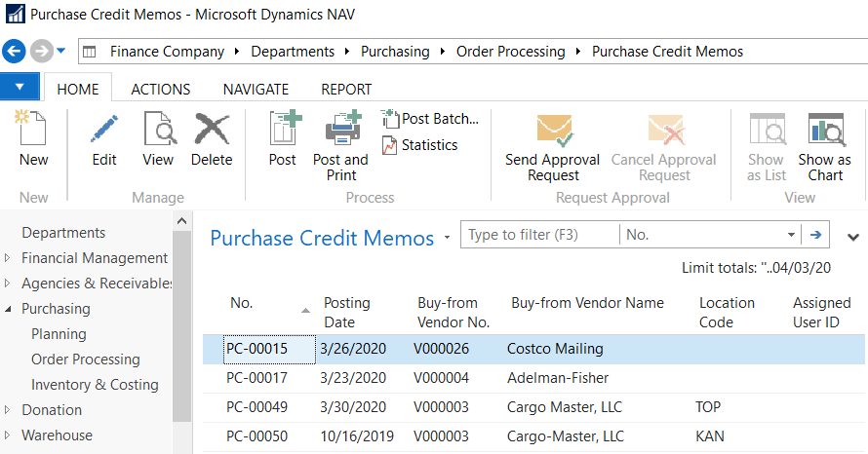
Task: Click the back navigation arrow button
Action: (x=15, y=51)
